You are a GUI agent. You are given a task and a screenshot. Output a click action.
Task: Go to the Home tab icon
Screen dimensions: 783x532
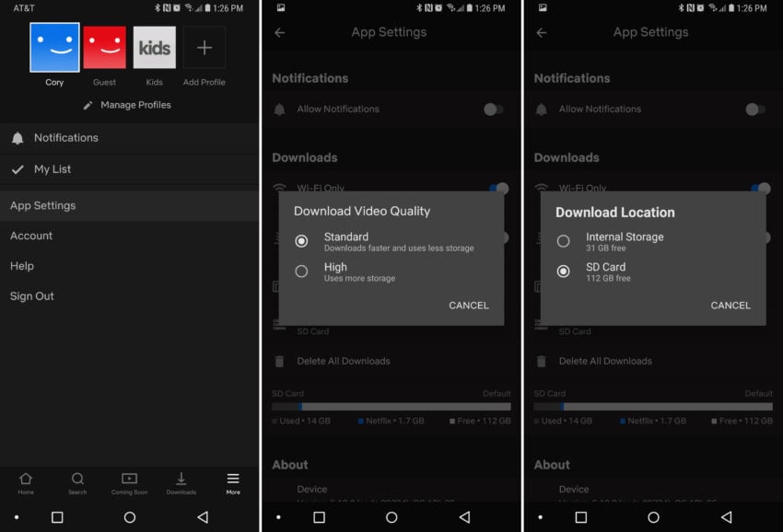click(x=26, y=483)
